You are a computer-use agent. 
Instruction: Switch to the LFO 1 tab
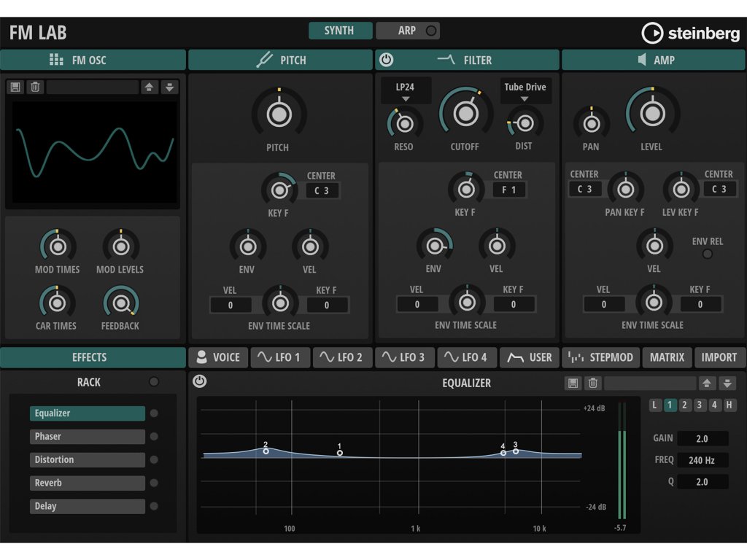tap(280, 357)
